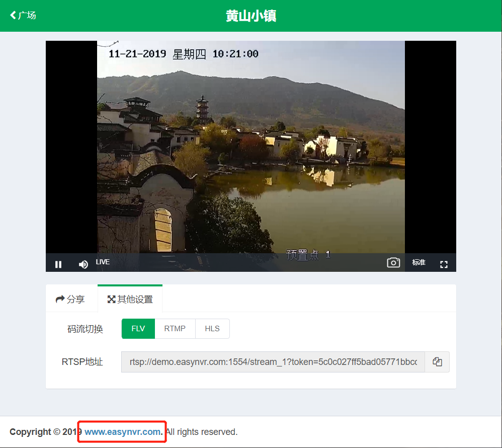
Task: Click the LIVE indicator badge
Action: click(x=102, y=261)
